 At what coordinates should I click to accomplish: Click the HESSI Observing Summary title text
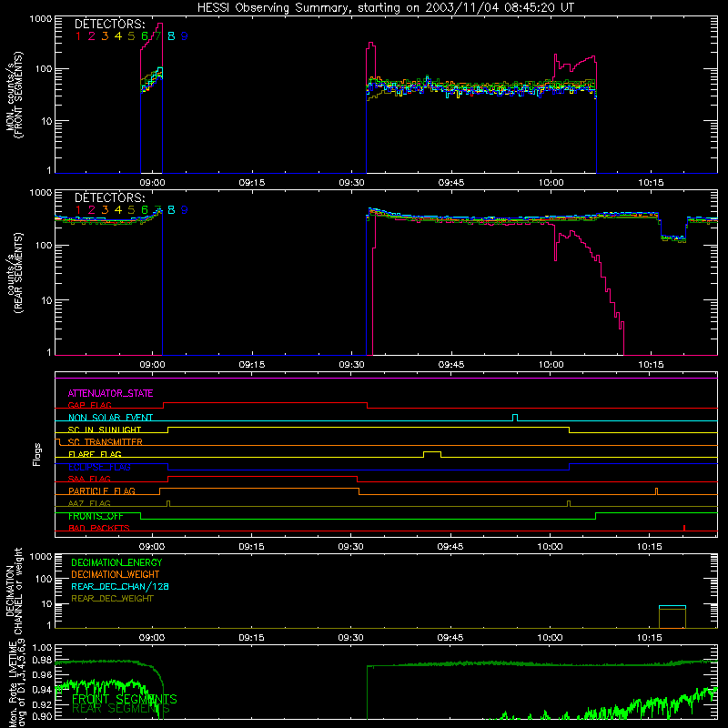point(386,8)
